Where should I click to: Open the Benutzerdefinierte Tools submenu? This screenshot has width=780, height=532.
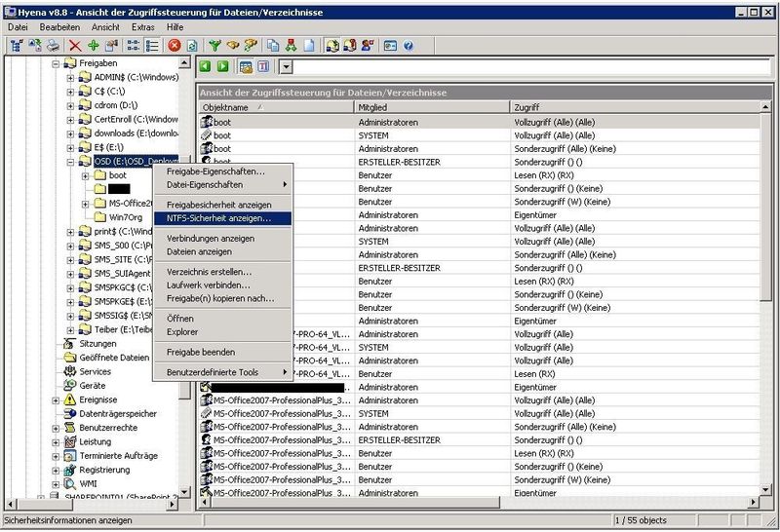click(222, 372)
